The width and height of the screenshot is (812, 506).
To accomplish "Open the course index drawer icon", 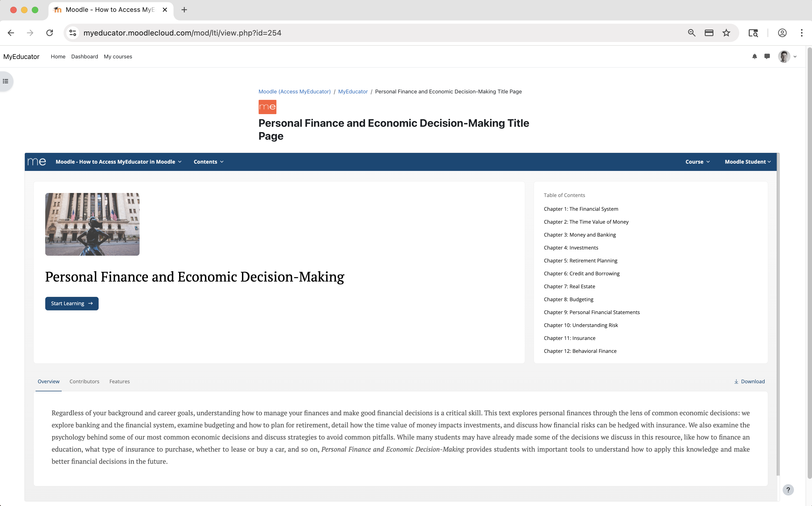I will pos(6,81).
